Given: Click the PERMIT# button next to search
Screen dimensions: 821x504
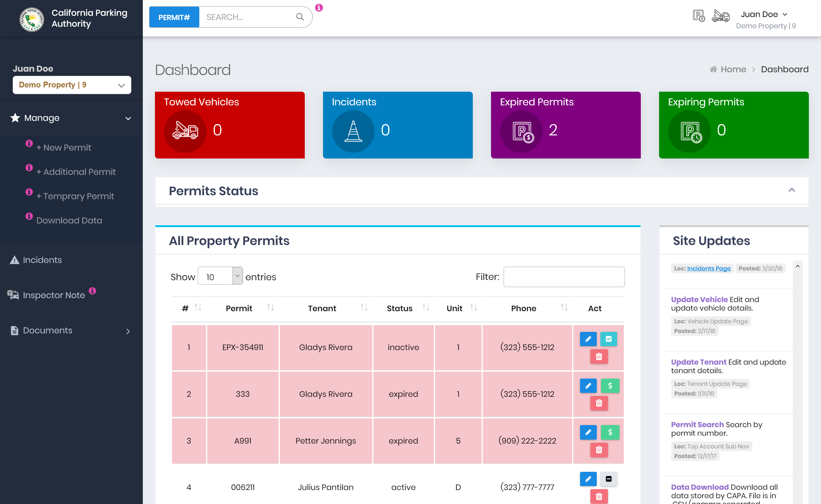Looking at the screenshot, I should click(174, 17).
